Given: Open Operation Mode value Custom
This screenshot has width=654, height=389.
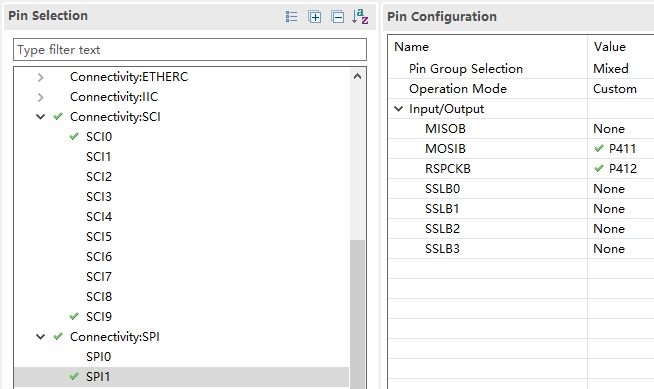Looking at the screenshot, I should click(x=615, y=89).
